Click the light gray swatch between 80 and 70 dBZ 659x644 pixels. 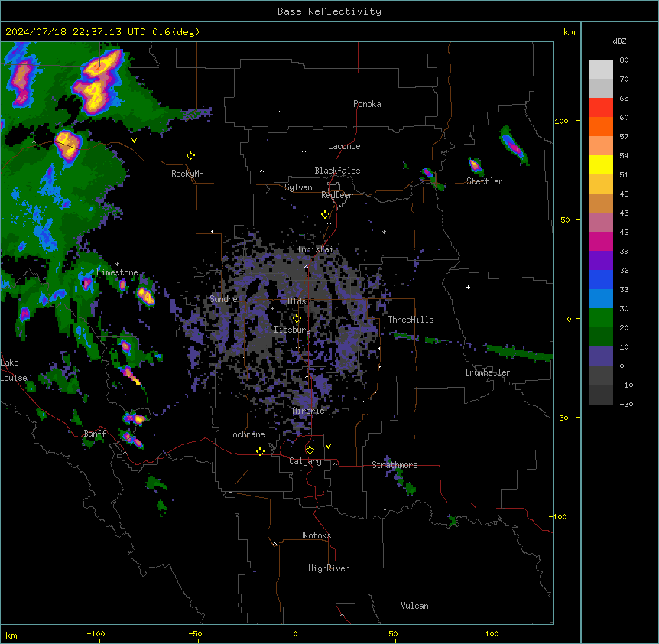[601, 70]
